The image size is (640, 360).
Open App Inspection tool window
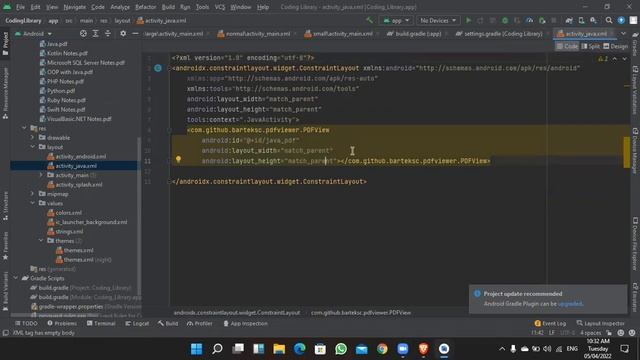245,323
